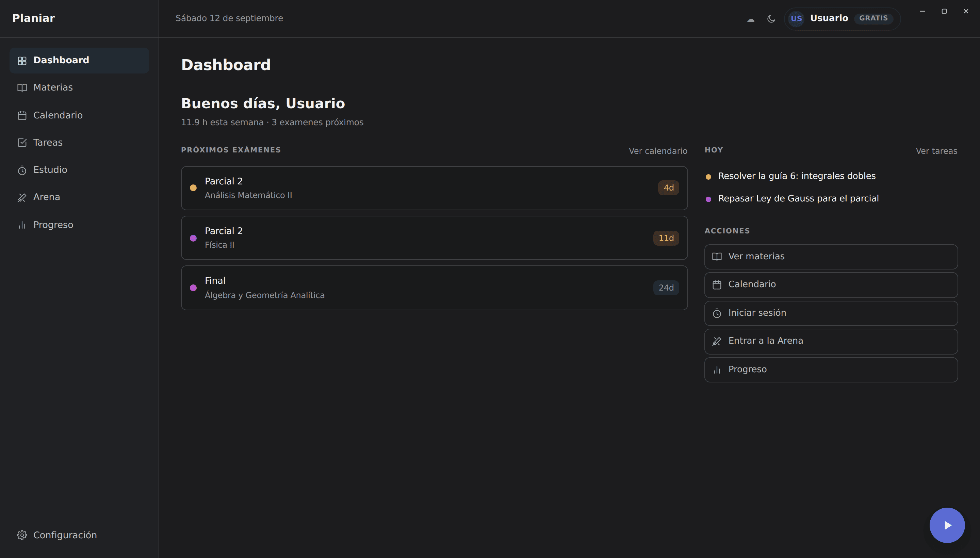Image resolution: width=980 pixels, height=558 pixels.
Task: Click the Iniciar sesión action button
Action: [x=831, y=313]
